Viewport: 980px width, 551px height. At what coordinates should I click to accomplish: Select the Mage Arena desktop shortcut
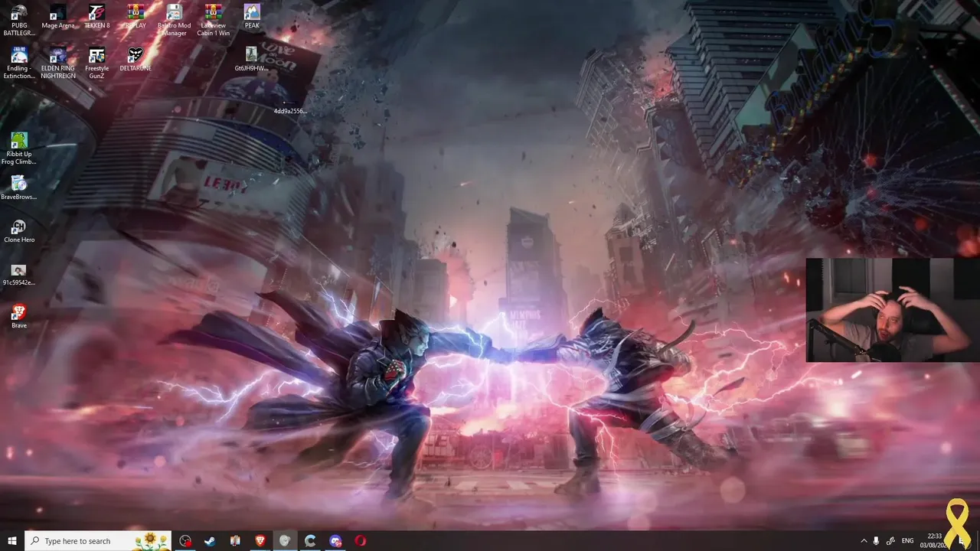[x=58, y=17]
